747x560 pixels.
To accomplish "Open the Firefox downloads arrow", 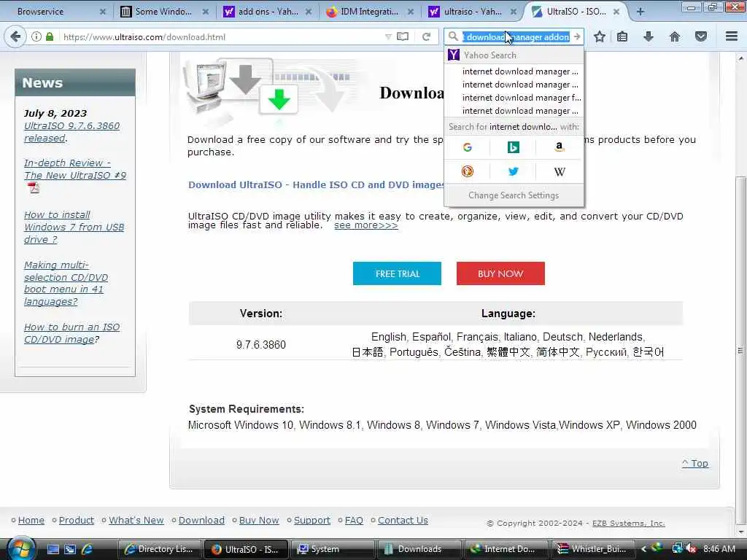I will tap(649, 36).
